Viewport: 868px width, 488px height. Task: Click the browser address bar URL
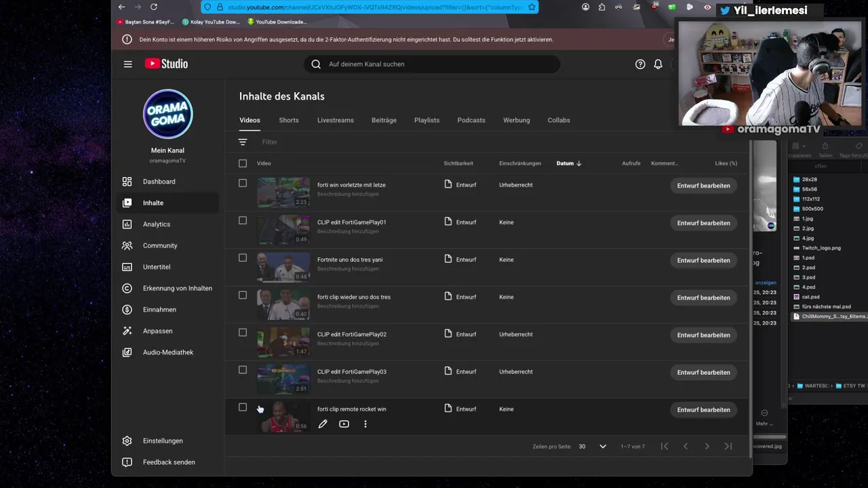tap(374, 7)
